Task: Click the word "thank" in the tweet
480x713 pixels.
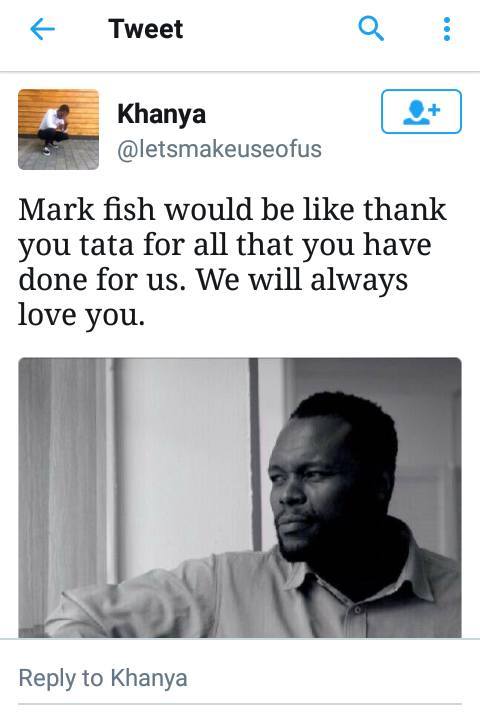Action: click(405, 209)
